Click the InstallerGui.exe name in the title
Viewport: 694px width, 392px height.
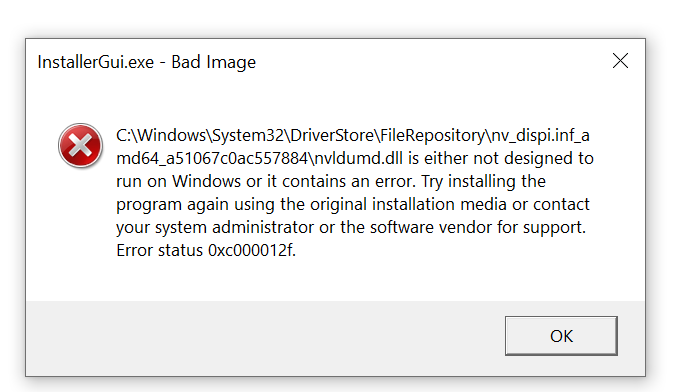[96, 62]
